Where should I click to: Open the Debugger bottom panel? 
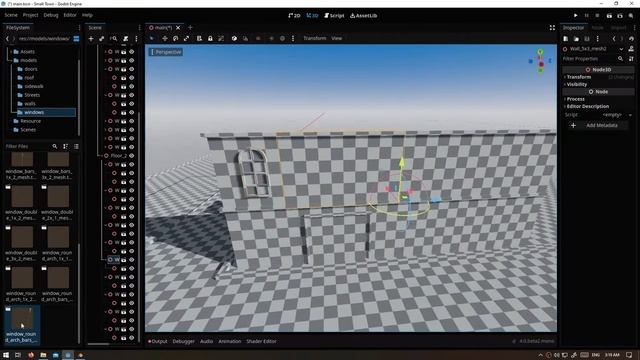(183, 341)
